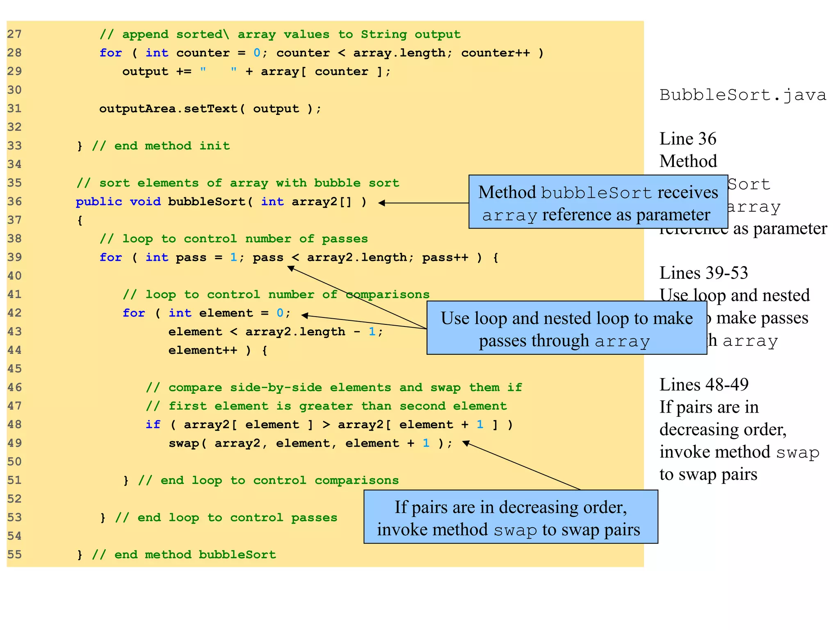The width and height of the screenshot is (840, 630).
Task: Click the opening brace on line 37
Action: 80,221
